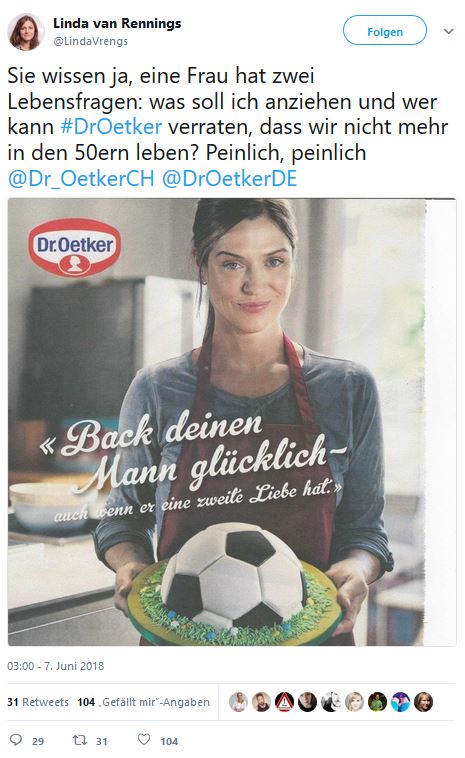Click the first liker avatar in row

(238, 702)
